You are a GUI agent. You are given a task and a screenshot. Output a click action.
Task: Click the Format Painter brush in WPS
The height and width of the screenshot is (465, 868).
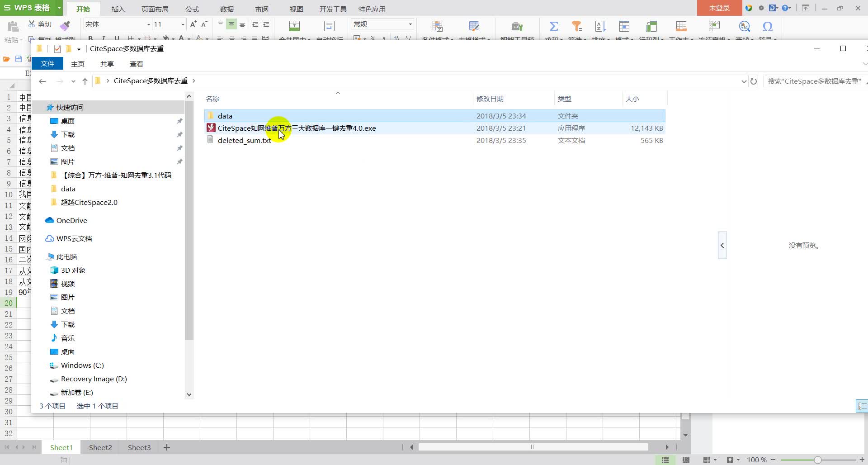(x=65, y=25)
